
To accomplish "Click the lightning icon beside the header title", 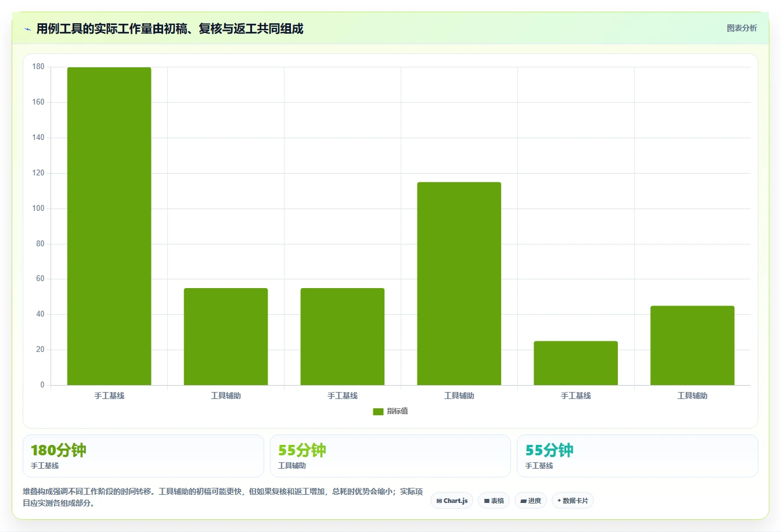I will pos(27,29).
